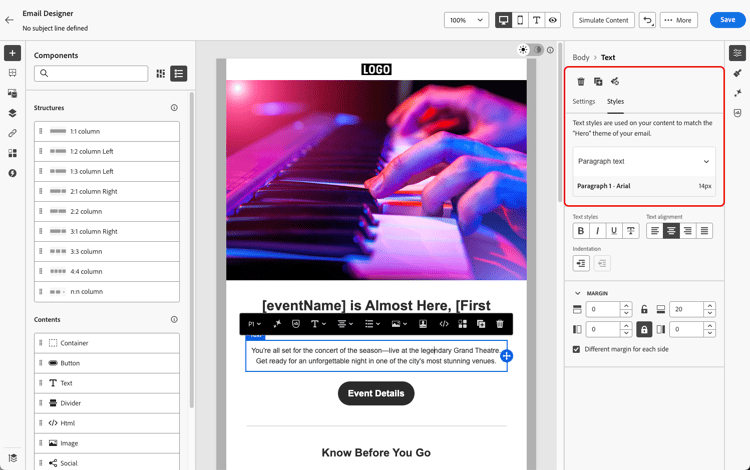Select desktop preview mode

pos(503,20)
